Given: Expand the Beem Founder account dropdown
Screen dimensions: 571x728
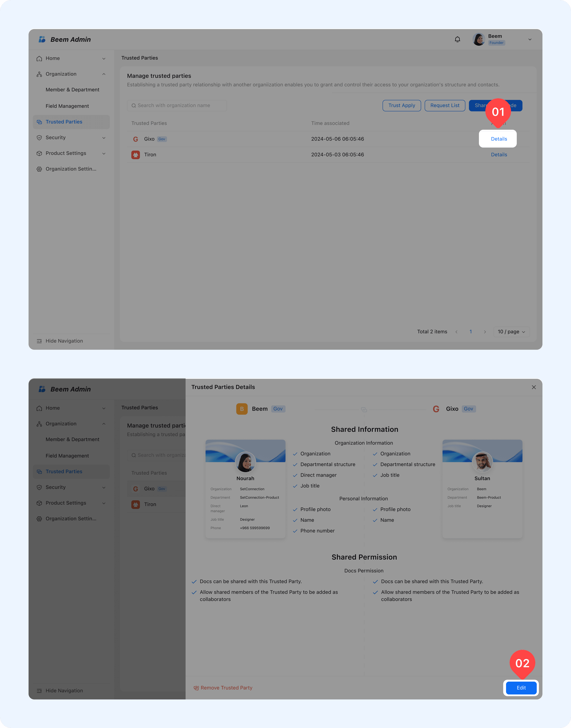Looking at the screenshot, I should point(530,39).
